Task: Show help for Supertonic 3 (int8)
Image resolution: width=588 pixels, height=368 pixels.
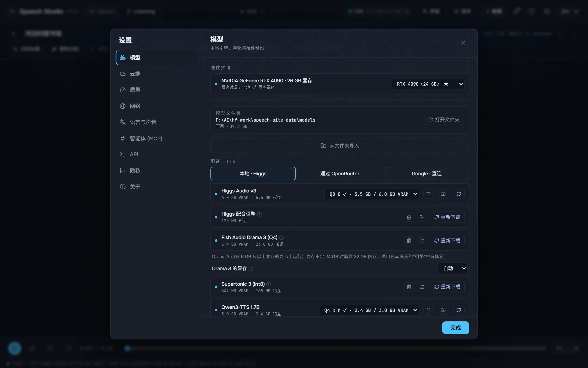Action: 268,284
